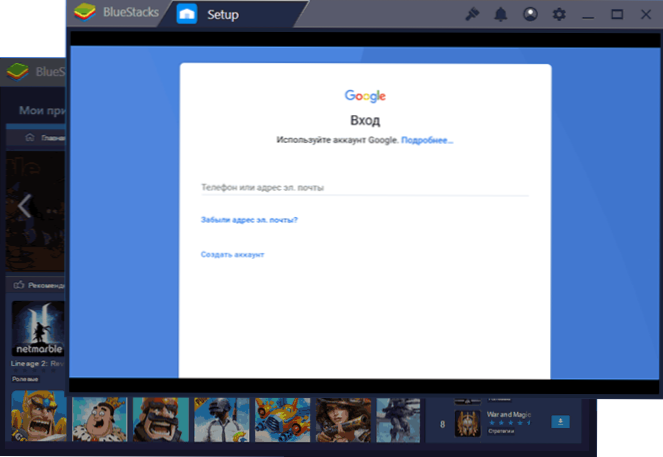Click the War and Magic app icon

[467, 424]
